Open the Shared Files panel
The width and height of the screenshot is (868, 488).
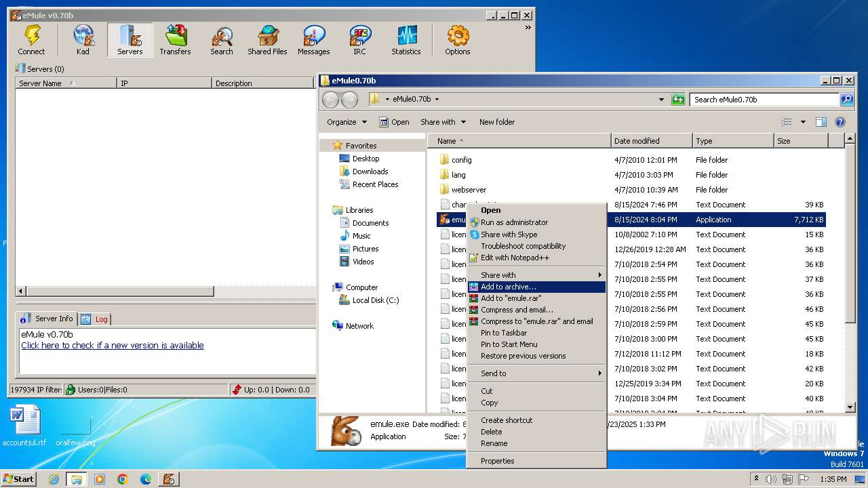point(267,40)
